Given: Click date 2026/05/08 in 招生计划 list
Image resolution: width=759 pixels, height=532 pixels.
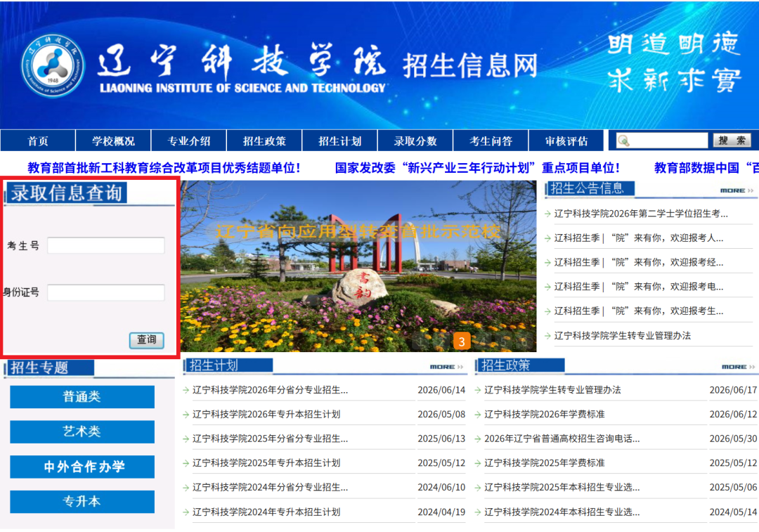Looking at the screenshot, I should (x=441, y=415).
